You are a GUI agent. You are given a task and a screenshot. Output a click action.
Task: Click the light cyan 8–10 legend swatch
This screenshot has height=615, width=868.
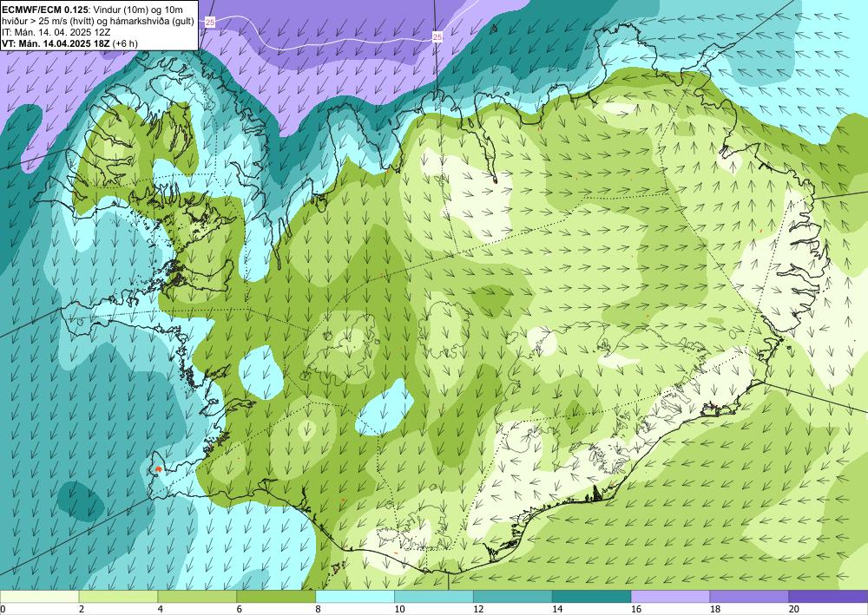tap(355, 597)
